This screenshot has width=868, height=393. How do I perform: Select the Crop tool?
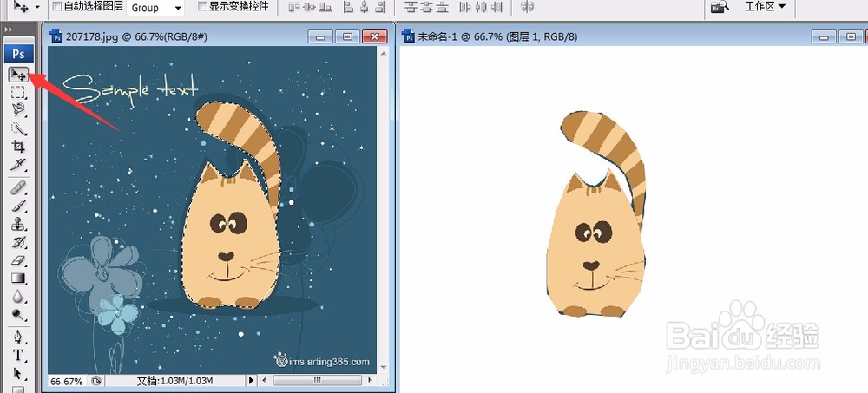click(x=18, y=146)
